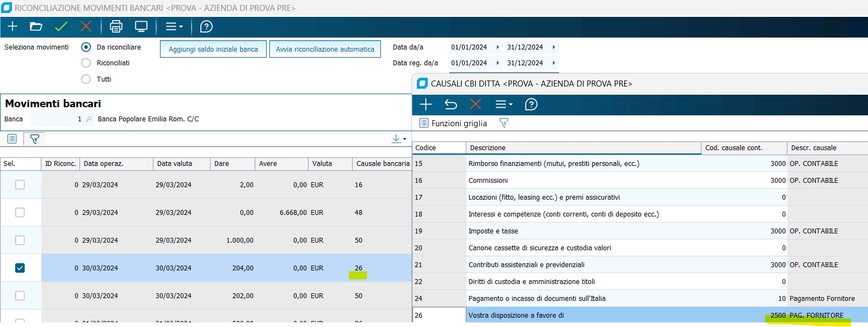This screenshot has height=327, width=868.
Task: Expand the Causali CBI list menu dropdown
Action: coord(503,104)
